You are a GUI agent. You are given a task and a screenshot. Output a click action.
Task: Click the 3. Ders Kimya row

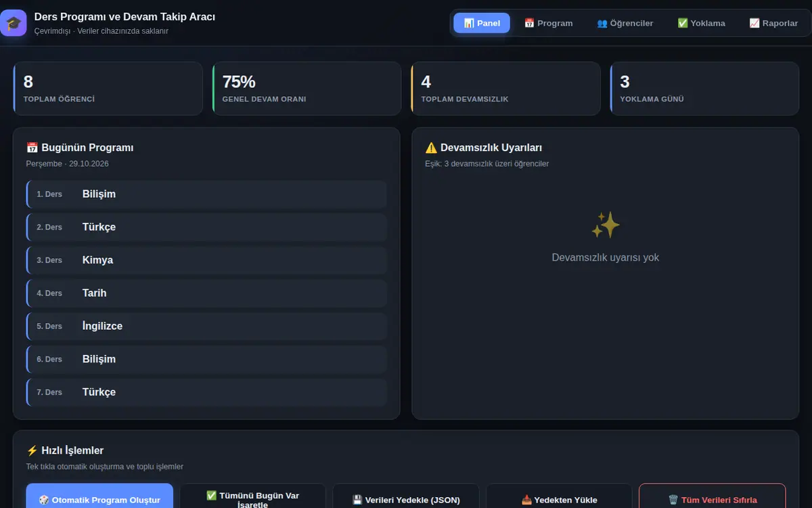[x=206, y=260]
